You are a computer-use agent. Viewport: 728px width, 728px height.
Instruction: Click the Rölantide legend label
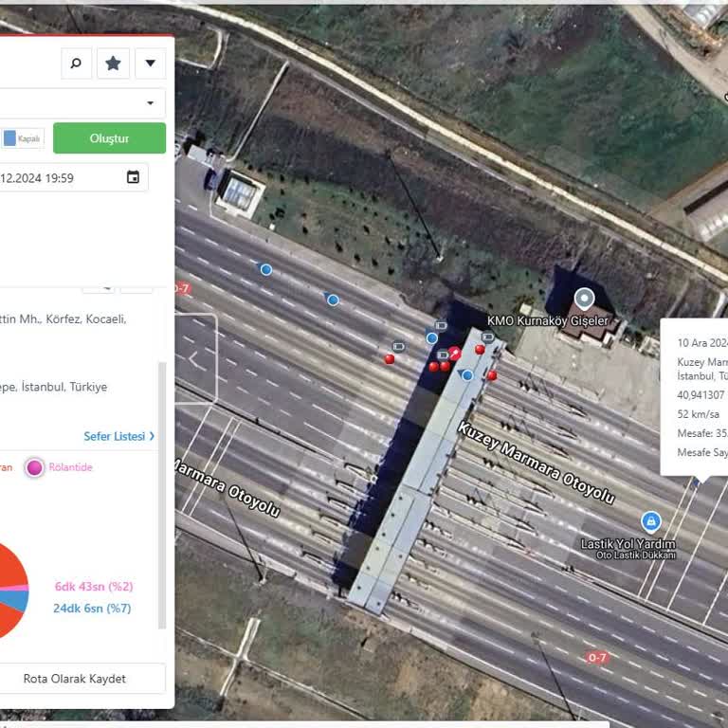tap(70, 467)
